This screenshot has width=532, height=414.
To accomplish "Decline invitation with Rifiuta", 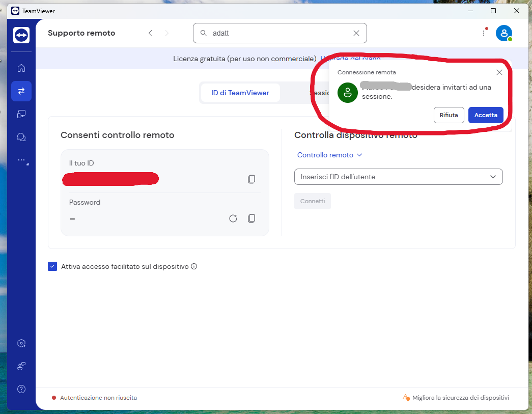I will pos(449,115).
